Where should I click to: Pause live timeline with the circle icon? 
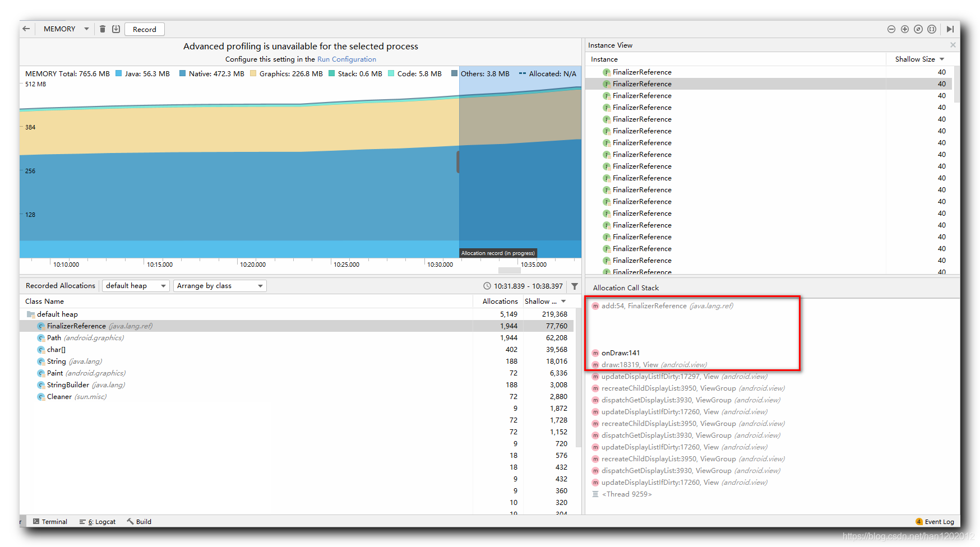(932, 29)
